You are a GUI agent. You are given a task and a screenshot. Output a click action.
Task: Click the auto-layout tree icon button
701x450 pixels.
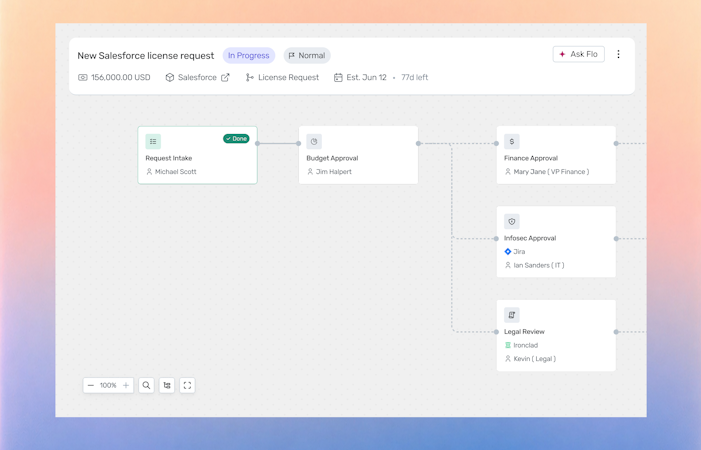click(x=167, y=385)
